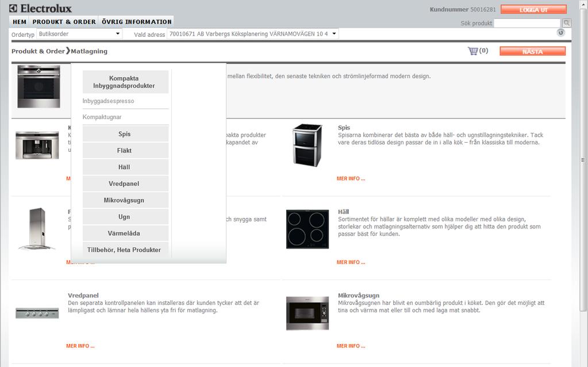Image resolution: width=588 pixels, height=367 pixels.
Task: Click the espresso machine thumbnail
Action: [37, 145]
